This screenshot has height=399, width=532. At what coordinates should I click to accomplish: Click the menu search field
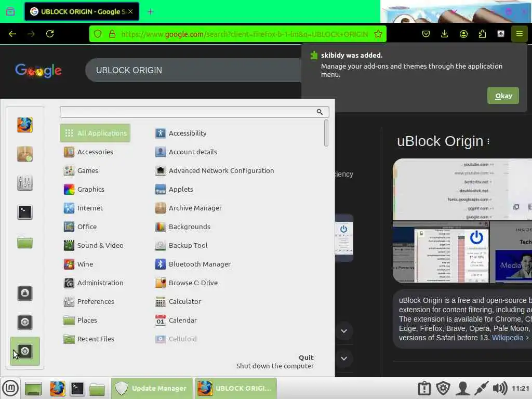(x=194, y=112)
